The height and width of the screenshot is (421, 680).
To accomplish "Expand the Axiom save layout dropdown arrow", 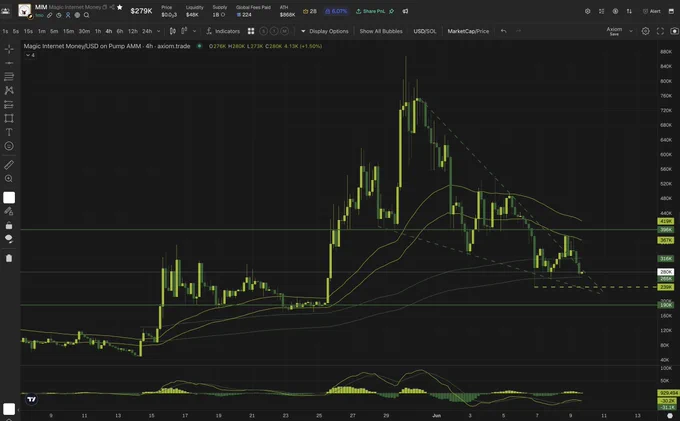I will (x=631, y=31).
